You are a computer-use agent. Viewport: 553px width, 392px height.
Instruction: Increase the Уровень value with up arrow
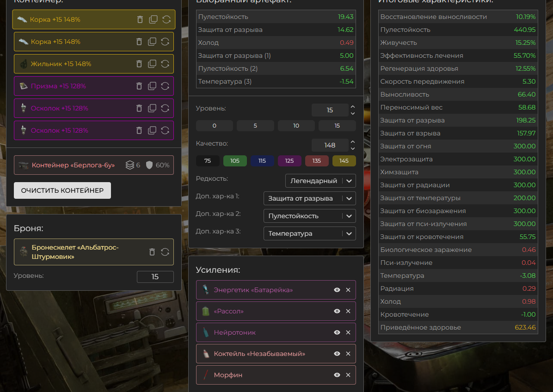click(353, 107)
